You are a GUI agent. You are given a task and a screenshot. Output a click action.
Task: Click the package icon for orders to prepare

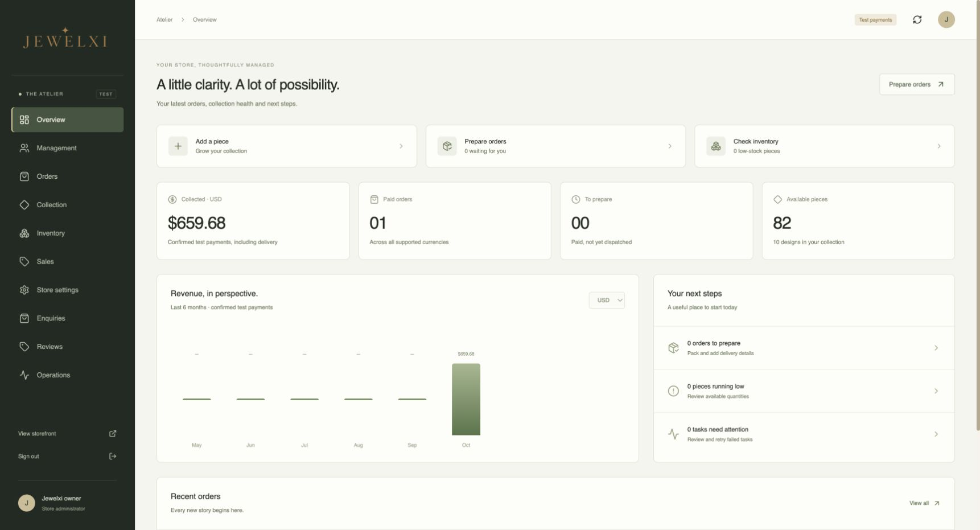(x=673, y=348)
